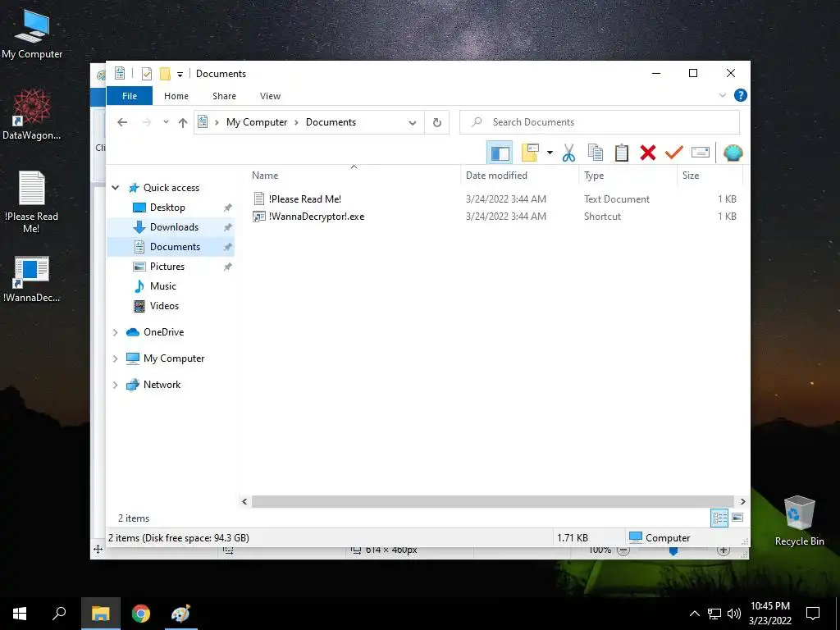Select !WannaDec... desktop shortcut
840x630 pixels.
pyautogui.click(x=32, y=279)
